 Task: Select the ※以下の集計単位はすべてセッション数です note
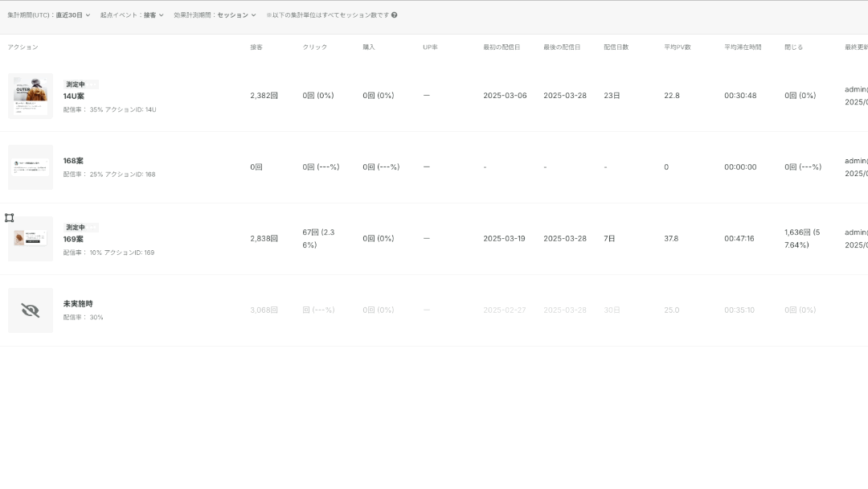[328, 15]
